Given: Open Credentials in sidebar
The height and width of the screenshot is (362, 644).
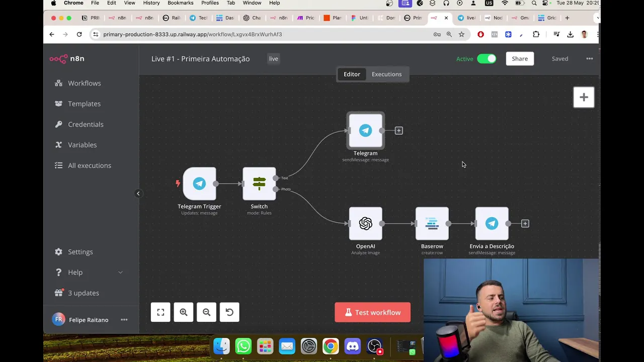Looking at the screenshot, I should 79,124.
